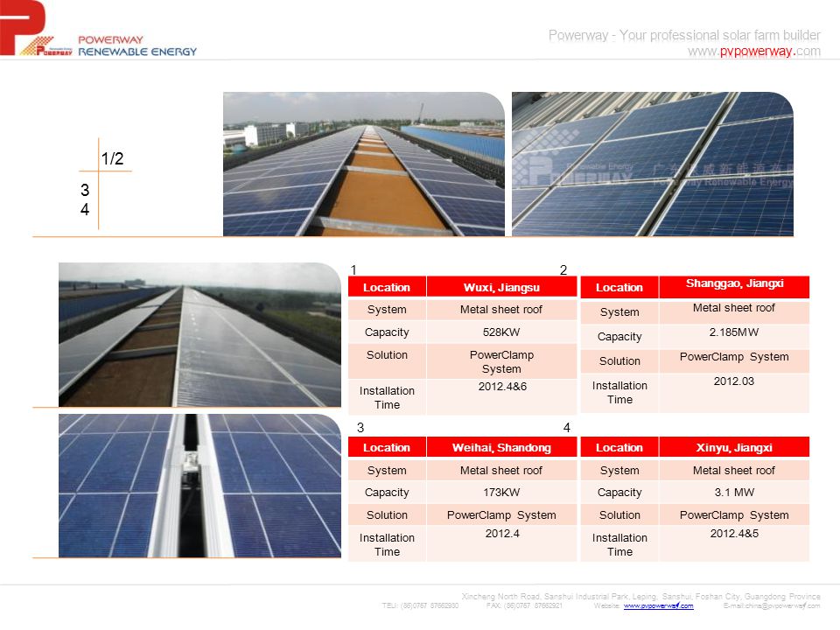
Task: Select the long rooftop solar array photo
Action: tap(364, 164)
